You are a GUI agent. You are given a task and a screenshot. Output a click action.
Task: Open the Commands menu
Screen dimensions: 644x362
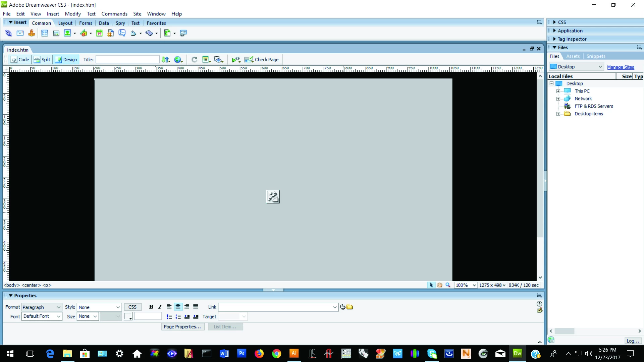coord(114,14)
